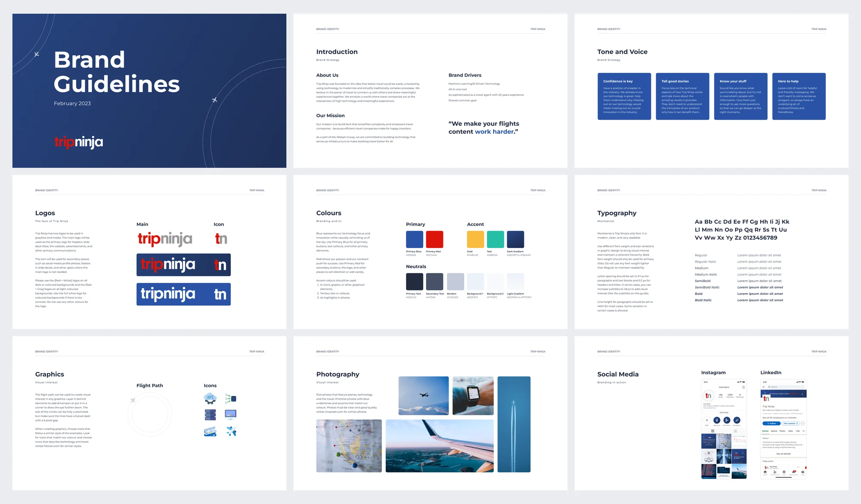Click the LinkedIn Search field

(786, 387)
